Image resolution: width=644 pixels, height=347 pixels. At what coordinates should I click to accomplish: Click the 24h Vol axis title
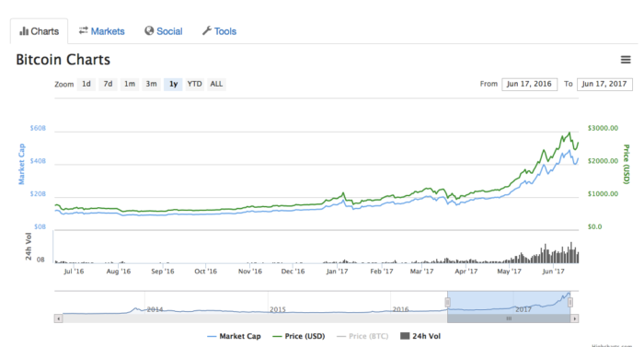29,247
